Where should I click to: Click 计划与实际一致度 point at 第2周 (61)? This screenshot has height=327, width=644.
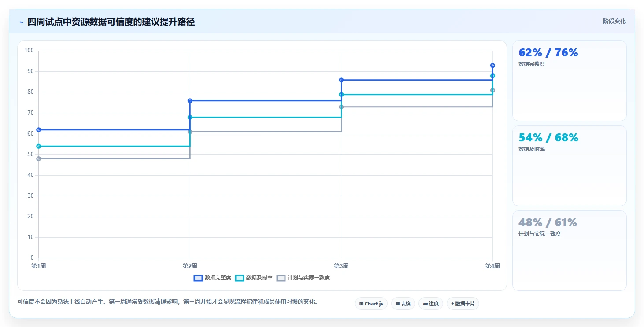click(x=190, y=132)
